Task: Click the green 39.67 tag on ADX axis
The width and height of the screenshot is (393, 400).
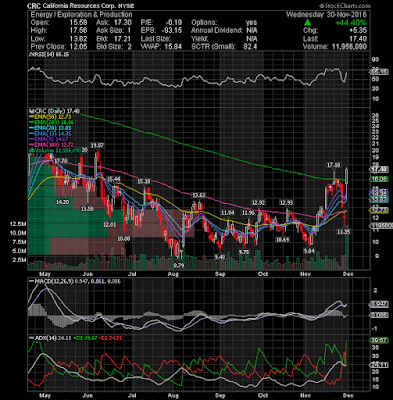Action: pyautogui.click(x=379, y=341)
